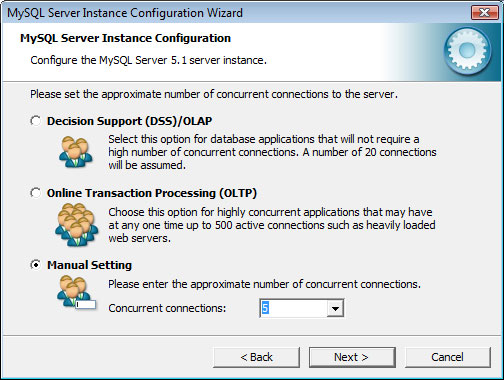Click the gear icon in the header
The height and width of the screenshot is (380, 504).
pyautogui.click(x=467, y=51)
